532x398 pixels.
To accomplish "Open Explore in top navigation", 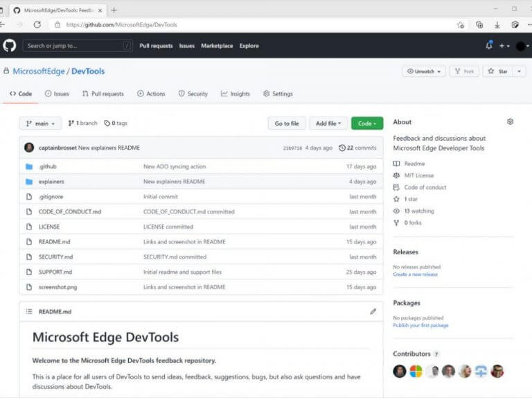I will (249, 46).
